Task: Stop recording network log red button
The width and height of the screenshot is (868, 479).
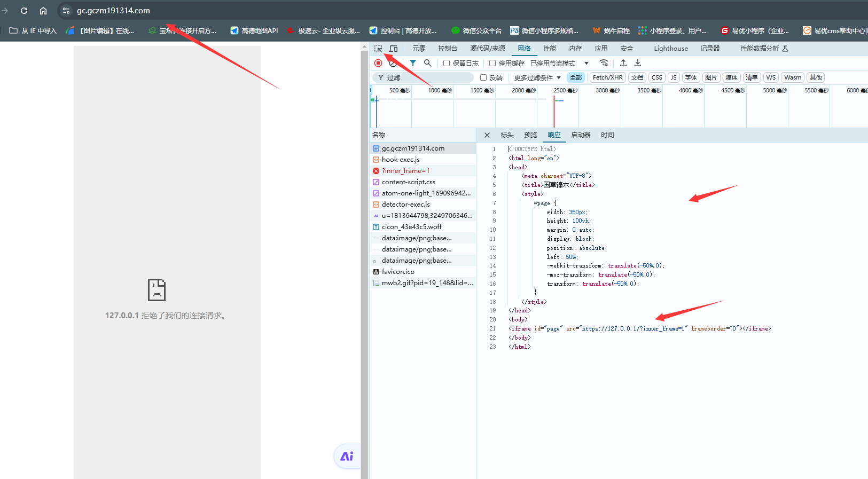Action: click(378, 63)
